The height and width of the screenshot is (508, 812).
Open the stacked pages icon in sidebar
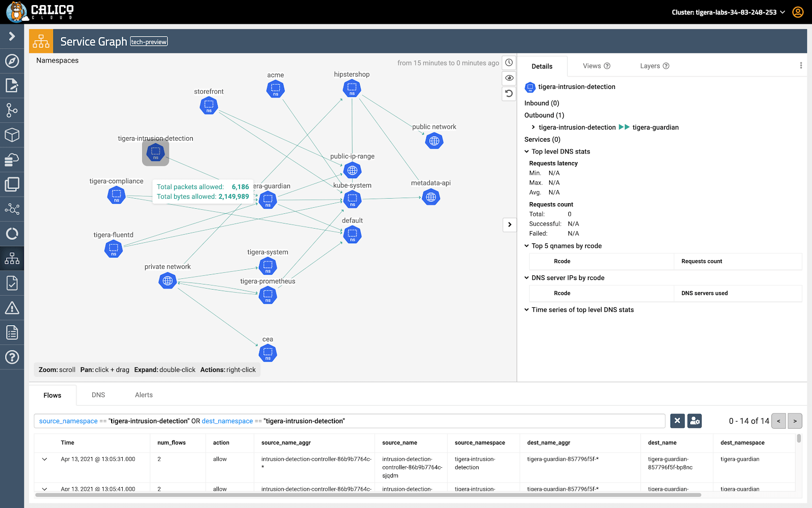(x=12, y=184)
